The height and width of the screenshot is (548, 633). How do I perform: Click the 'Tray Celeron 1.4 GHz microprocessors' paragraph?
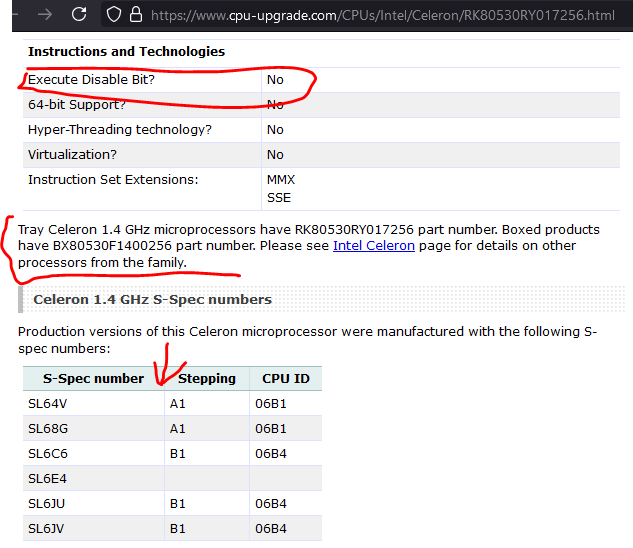pos(309,246)
